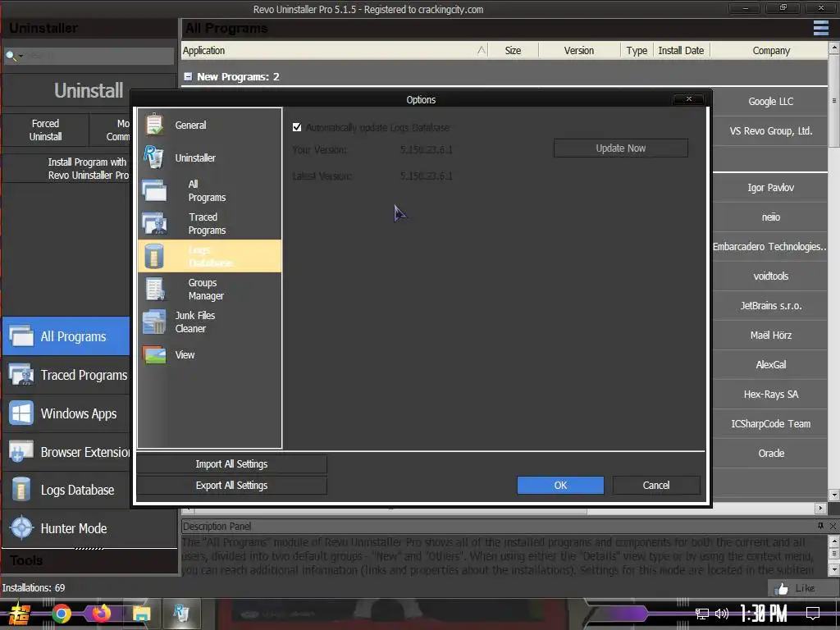Open Firefox from taskbar

pos(101,613)
